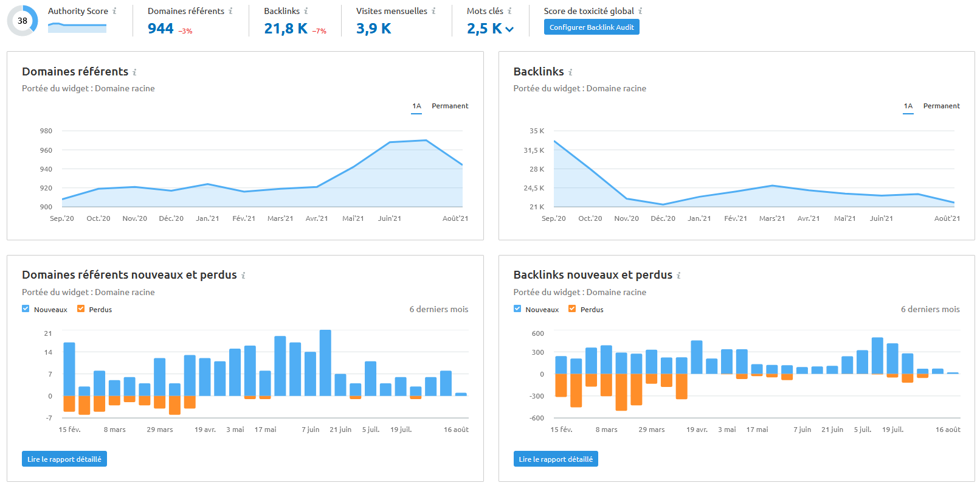Toggle Perdus checkbox in referring domains chart
Screen dimensions: 980x491
click(81, 308)
